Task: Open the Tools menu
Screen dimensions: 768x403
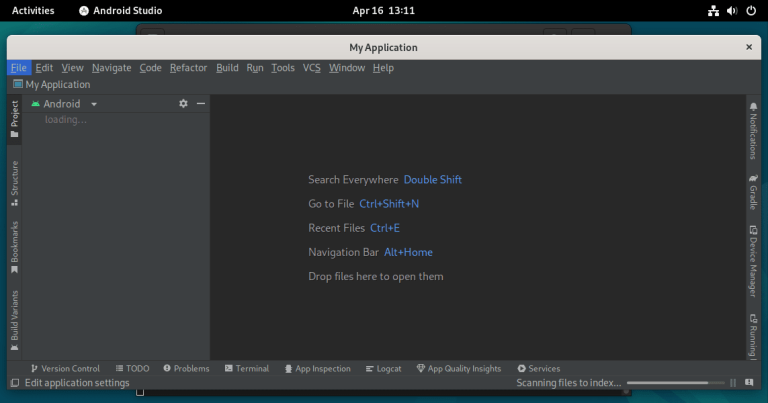Action: tap(283, 68)
